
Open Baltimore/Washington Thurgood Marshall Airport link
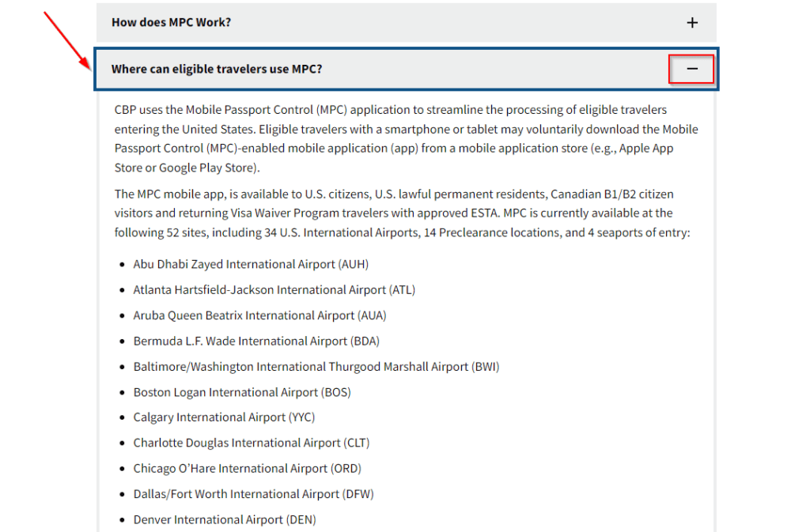coord(315,366)
